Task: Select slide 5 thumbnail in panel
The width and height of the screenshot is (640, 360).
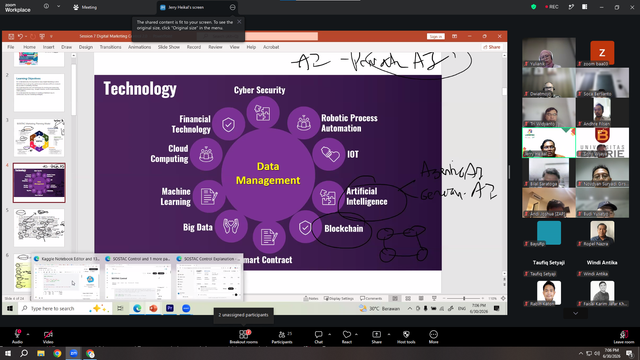Action: 39,228
